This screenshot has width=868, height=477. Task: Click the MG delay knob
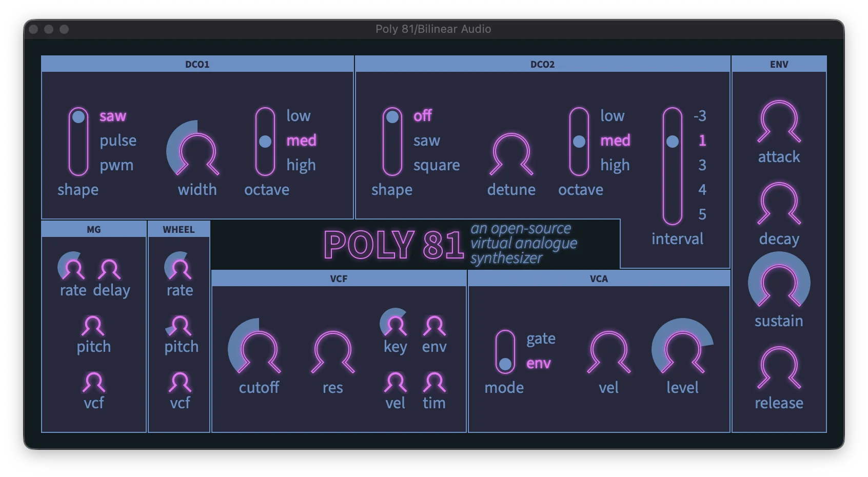coord(109,269)
